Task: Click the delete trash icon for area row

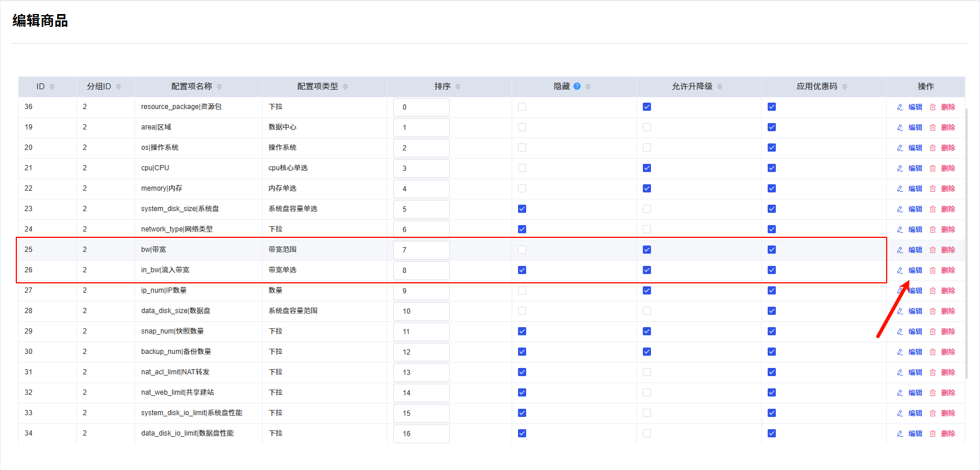Action: 932,128
